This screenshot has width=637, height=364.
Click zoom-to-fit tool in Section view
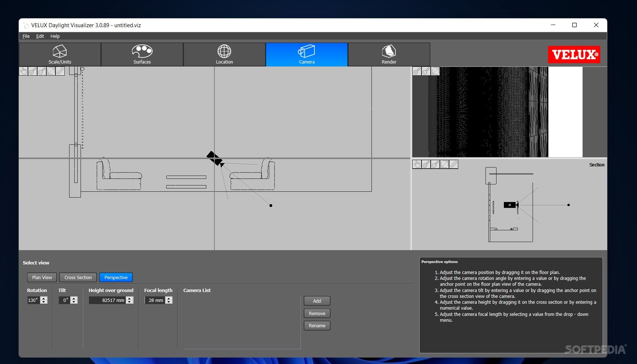[x=444, y=164]
